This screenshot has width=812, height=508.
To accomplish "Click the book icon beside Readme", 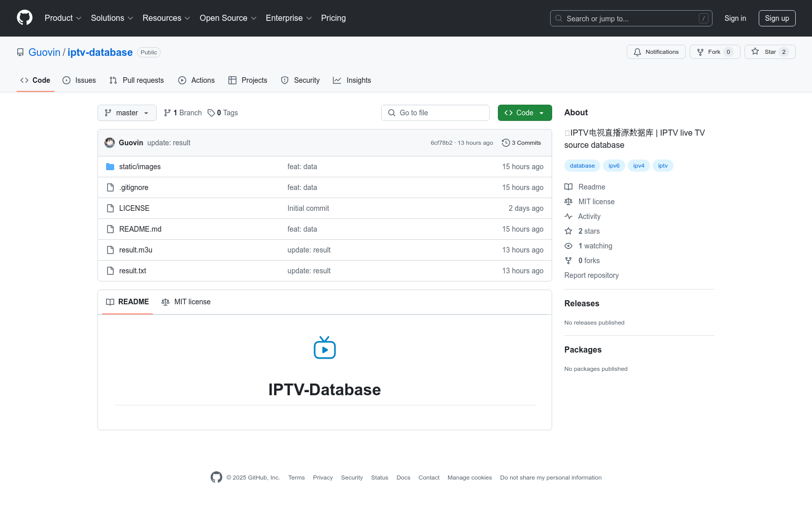I will 568,187.
